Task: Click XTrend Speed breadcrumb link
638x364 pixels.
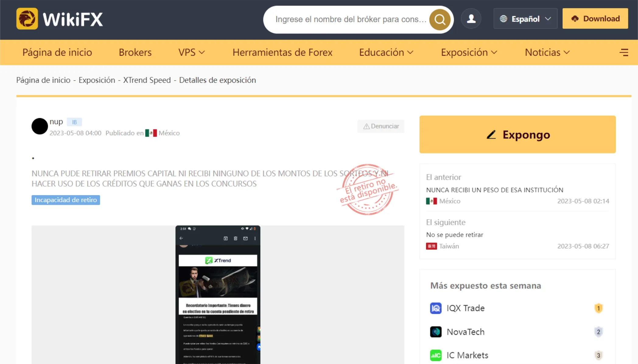Action: 147,80
